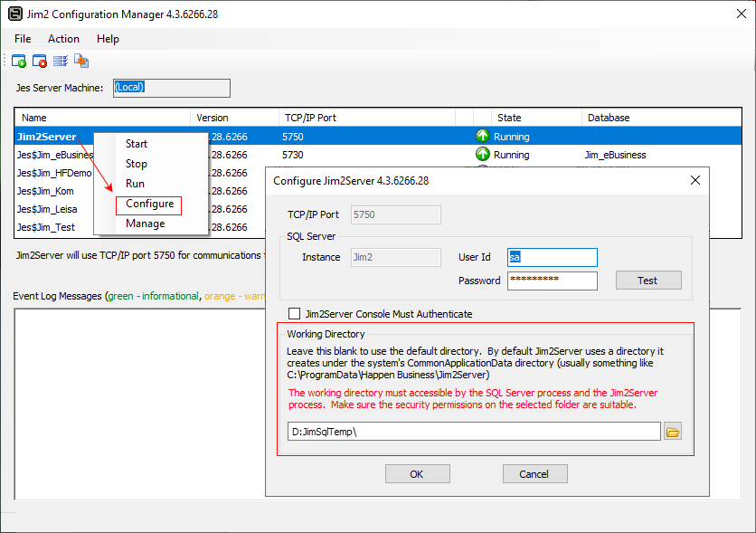Click the green Start server toolbar icon
This screenshot has width=756, height=533.
click(x=19, y=61)
